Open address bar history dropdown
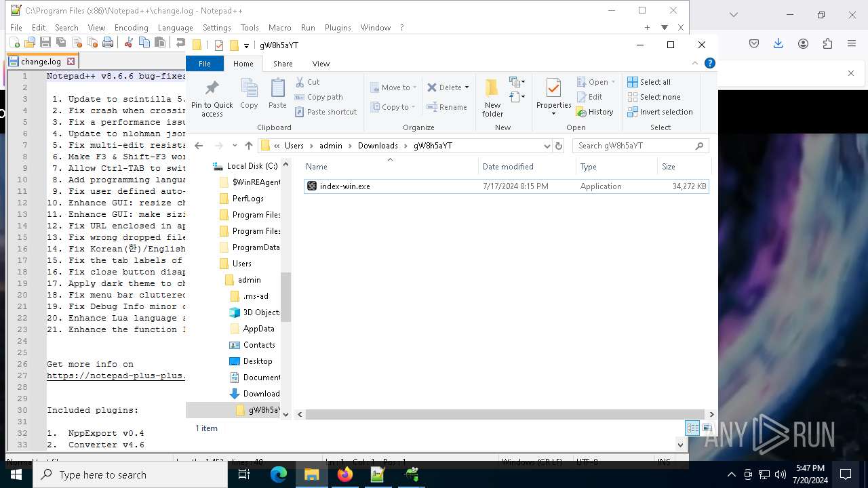The width and height of the screenshot is (868, 488). tap(547, 146)
